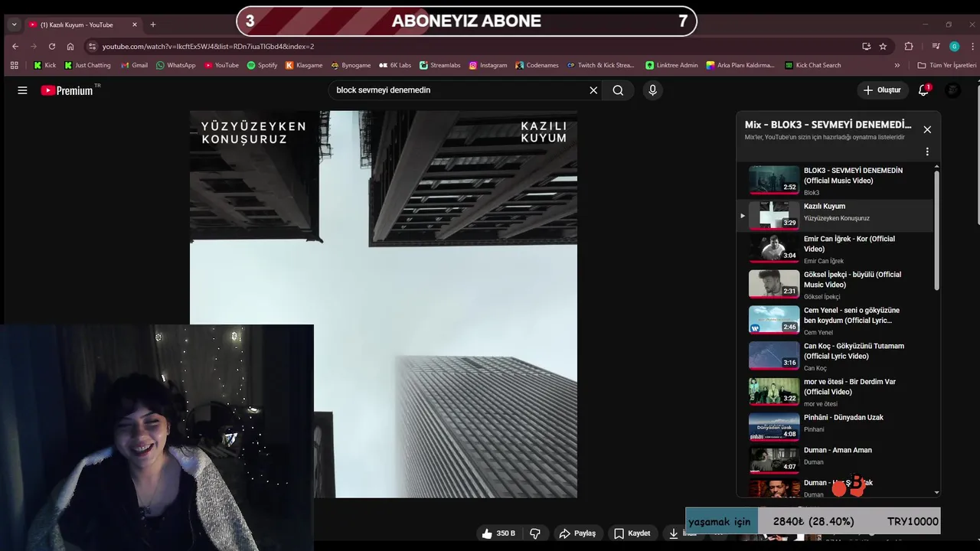Image resolution: width=980 pixels, height=551 pixels.
Task: Open the account avatar menu
Action: [x=953, y=90]
